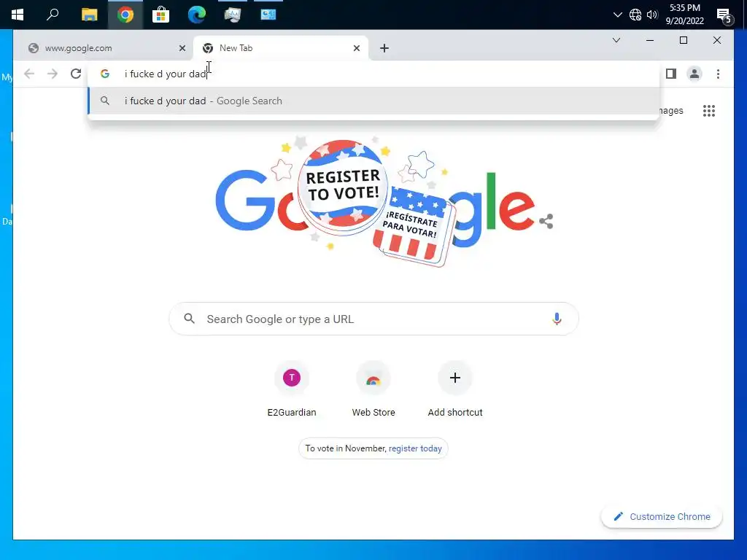Screen dimensions: 747x560
Task: Reload the page
Action: [x=76, y=74]
